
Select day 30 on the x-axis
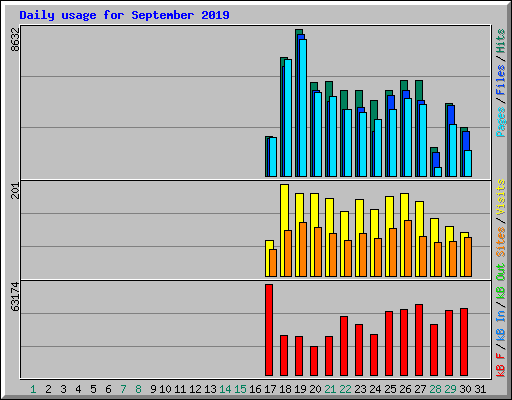pyautogui.click(x=465, y=389)
